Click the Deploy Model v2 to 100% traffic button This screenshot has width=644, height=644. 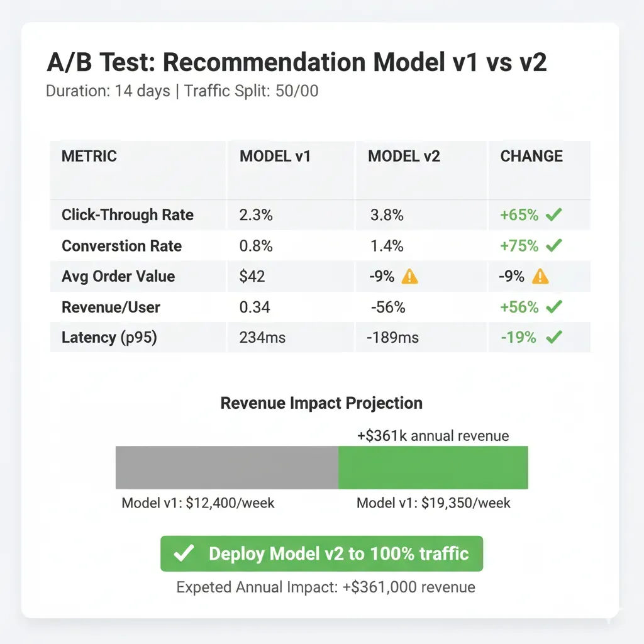(321, 553)
